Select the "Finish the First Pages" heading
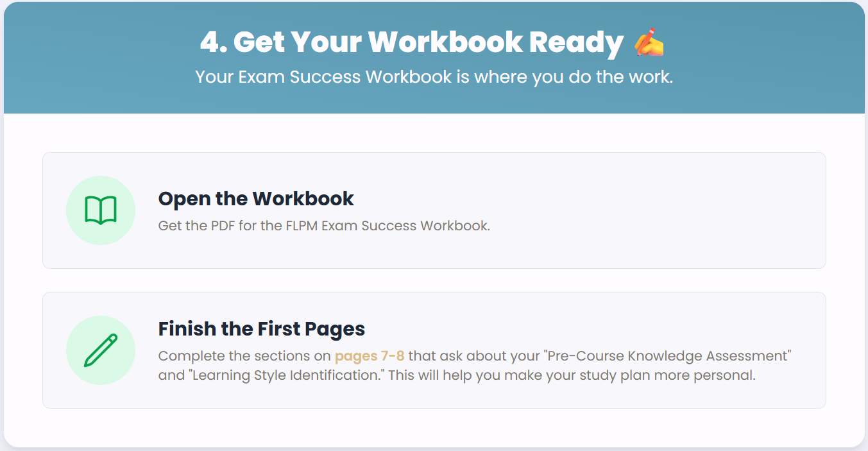868x451 pixels. pos(261,329)
